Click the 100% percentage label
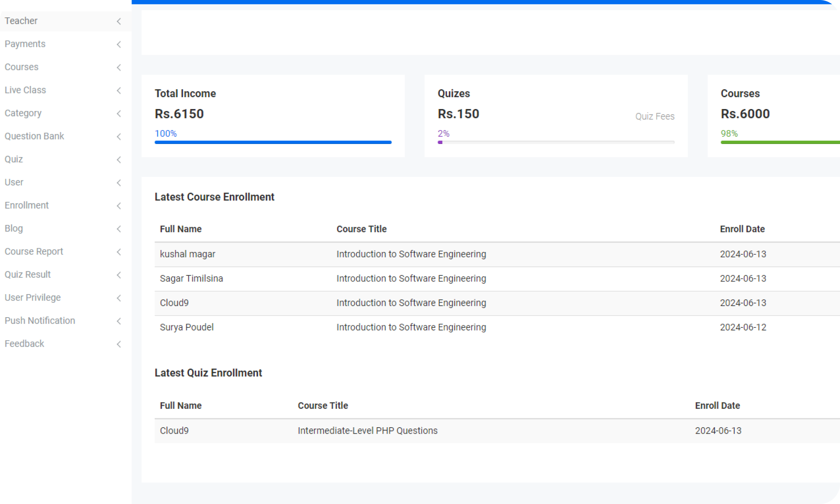This screenshot has width=840, height=504. 166,133
